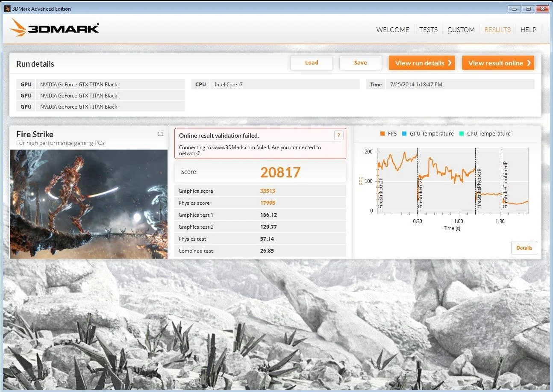Select the RESULTS tab
553x392 pixels.
[x=497, y=29]
